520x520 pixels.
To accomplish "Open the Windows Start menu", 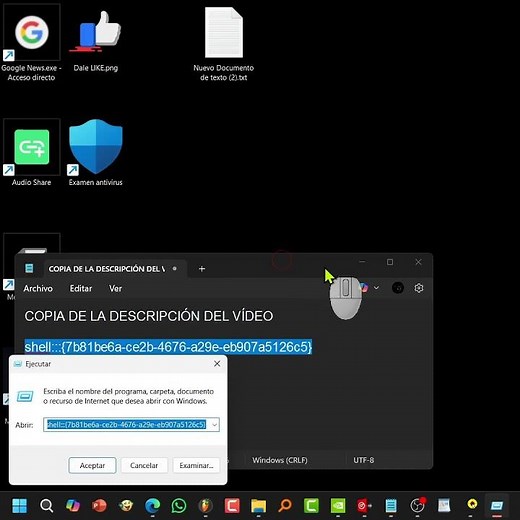I will 20,506.
